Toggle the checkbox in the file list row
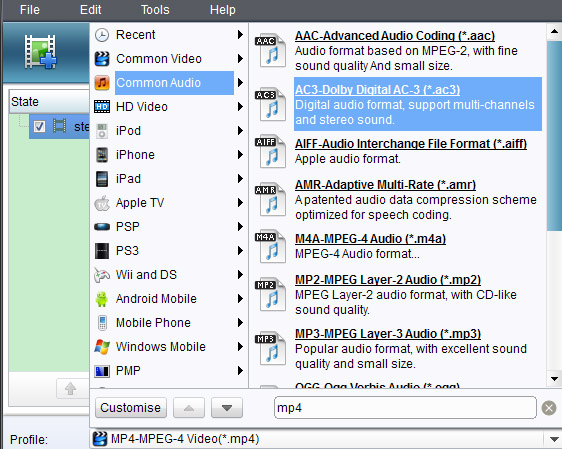The image size is (562, 449). click(39, 126)
